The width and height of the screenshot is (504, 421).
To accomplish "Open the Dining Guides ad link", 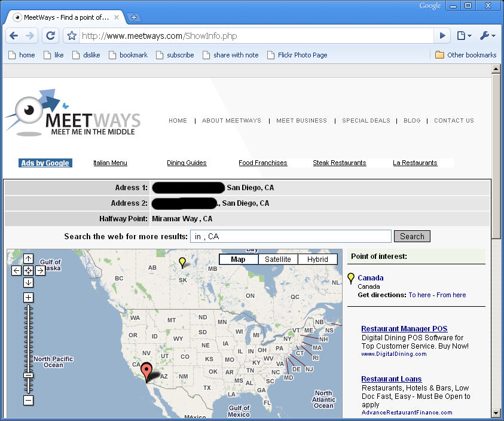I will pyautogui.click(x=187, y=163).
